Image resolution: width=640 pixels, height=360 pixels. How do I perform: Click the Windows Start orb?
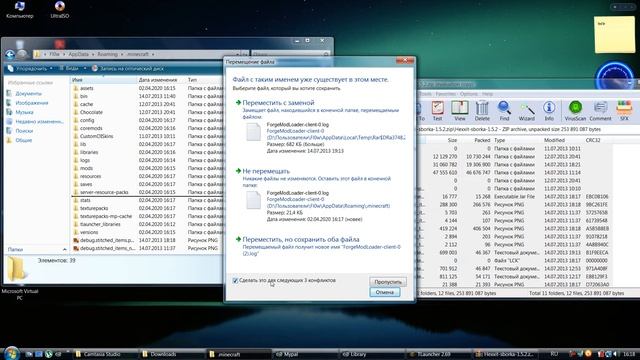pos(11,353)
